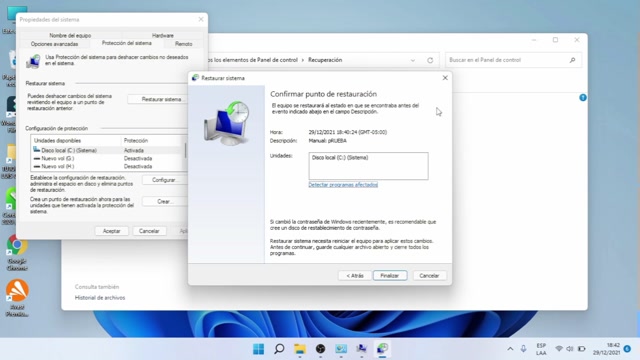Select Nuevo vol (G:) drive row

coord(108,158)
